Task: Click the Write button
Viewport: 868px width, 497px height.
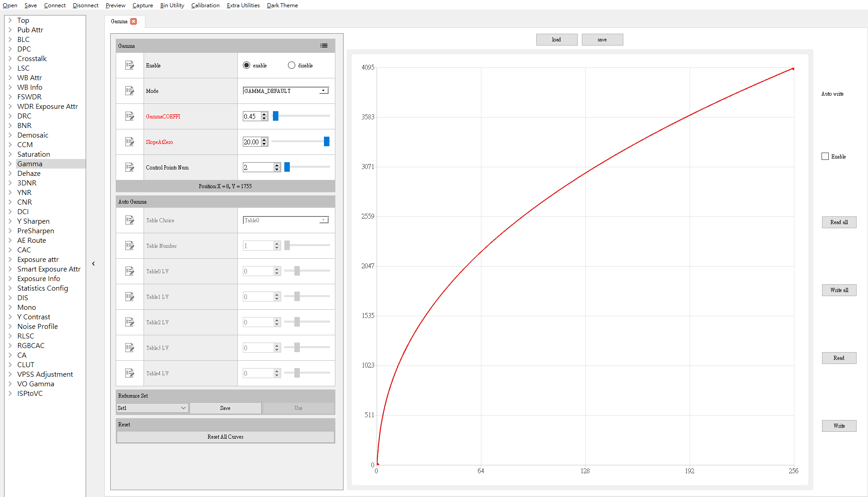Action: 839,426
